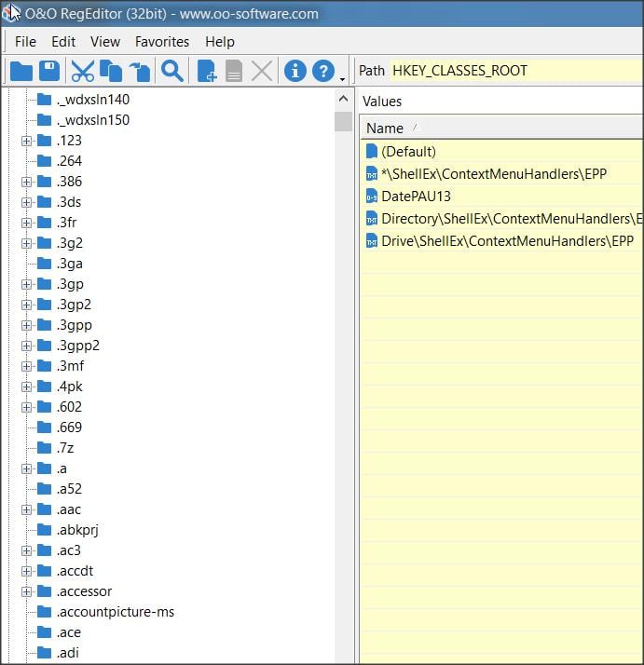Click the Cut scissors icon
Screen dimensions: 644x665
coord(83,71)
